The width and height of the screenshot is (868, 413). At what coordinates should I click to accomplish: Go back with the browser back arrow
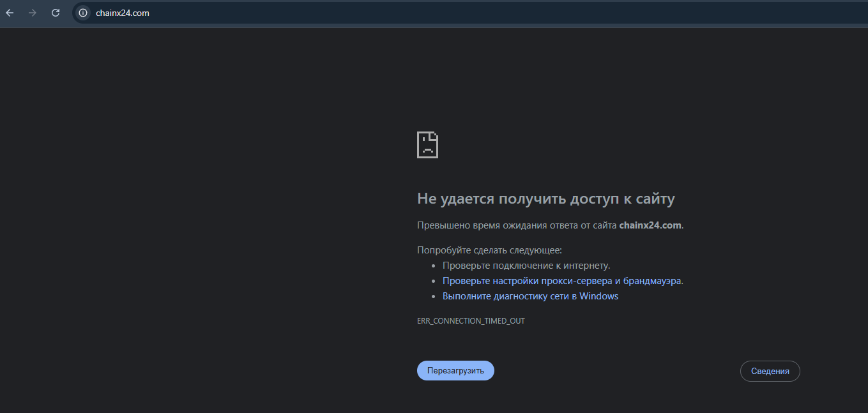(x=10, y=13)
